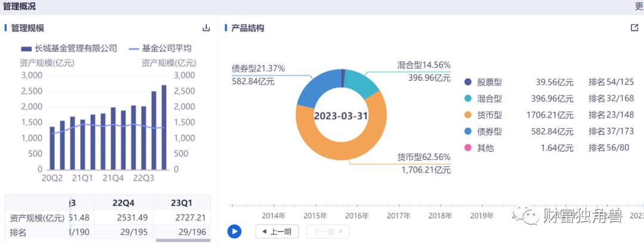Click the horizontal scrollbar under the table

coord(183,240)
